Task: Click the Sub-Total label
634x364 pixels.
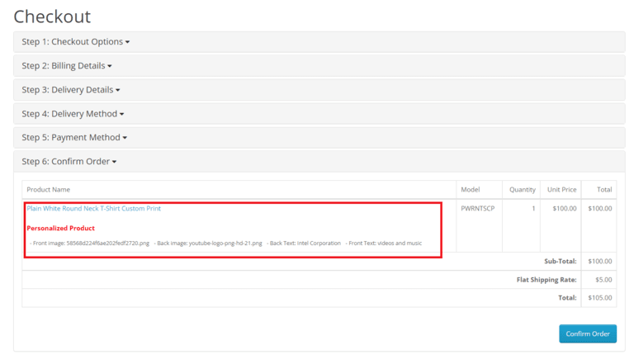Action: tap(560, 261)
